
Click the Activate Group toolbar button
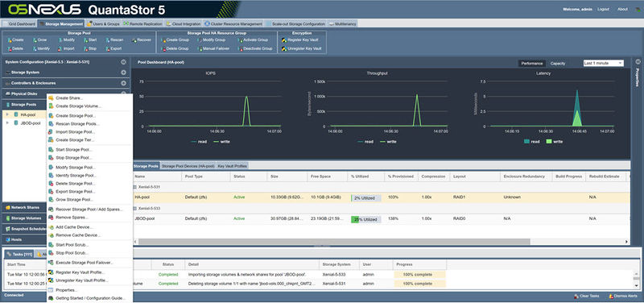[x=253, y=39]
